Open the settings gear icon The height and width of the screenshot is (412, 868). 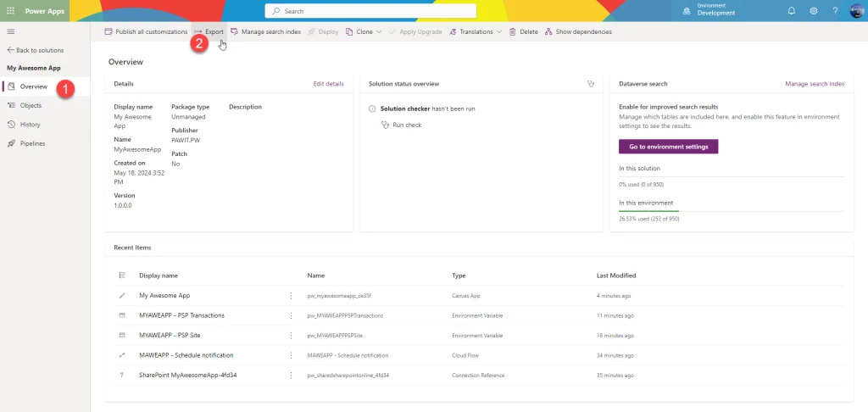coord(814,11)
